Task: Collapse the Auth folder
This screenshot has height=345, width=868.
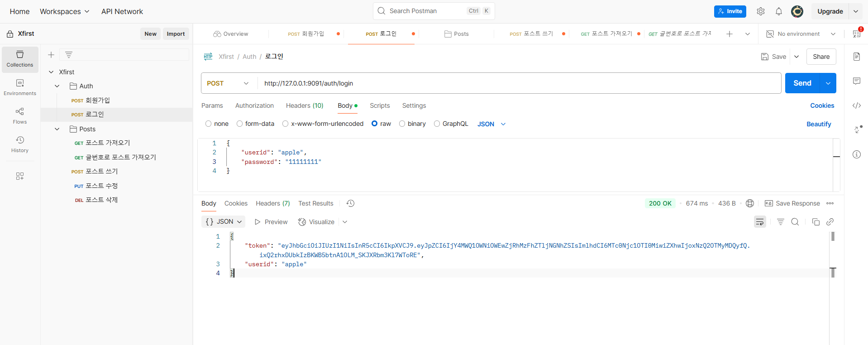Action: pyautogui.click(x=57, y=86)
